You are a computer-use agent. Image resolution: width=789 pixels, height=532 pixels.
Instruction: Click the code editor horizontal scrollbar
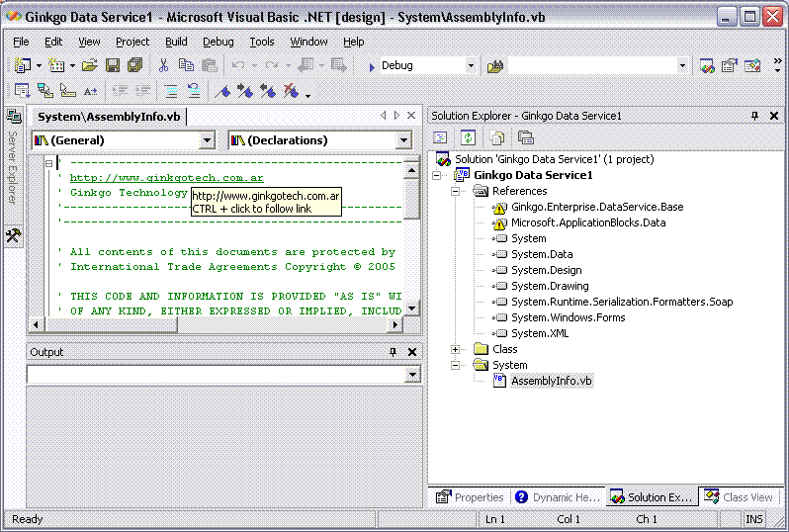(x=218, y=324)
